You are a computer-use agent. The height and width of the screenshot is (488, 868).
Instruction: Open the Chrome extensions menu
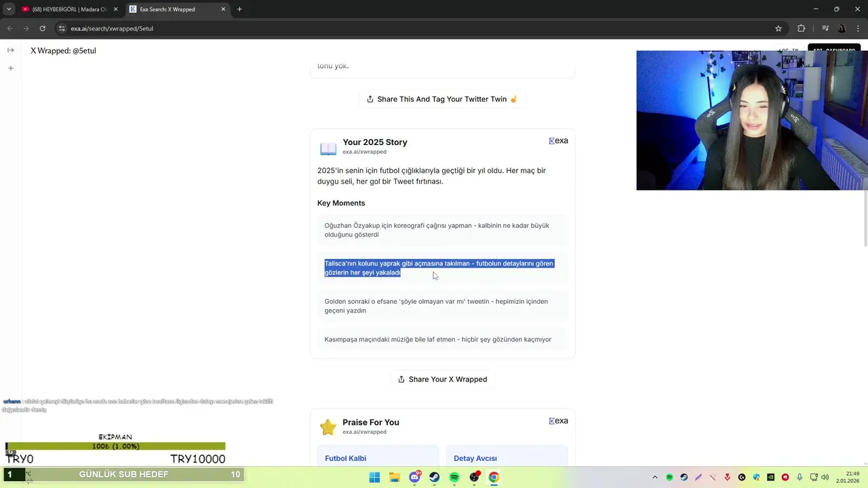[x=802, y=28]
